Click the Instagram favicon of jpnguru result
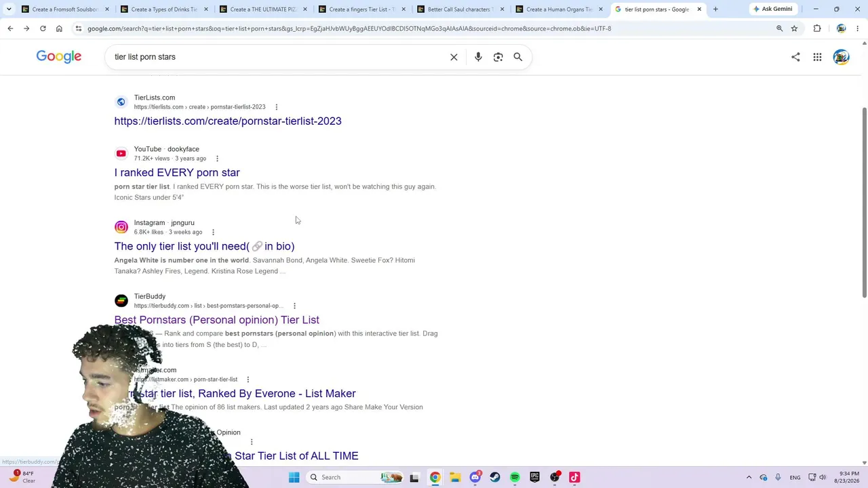 point(121,227)
